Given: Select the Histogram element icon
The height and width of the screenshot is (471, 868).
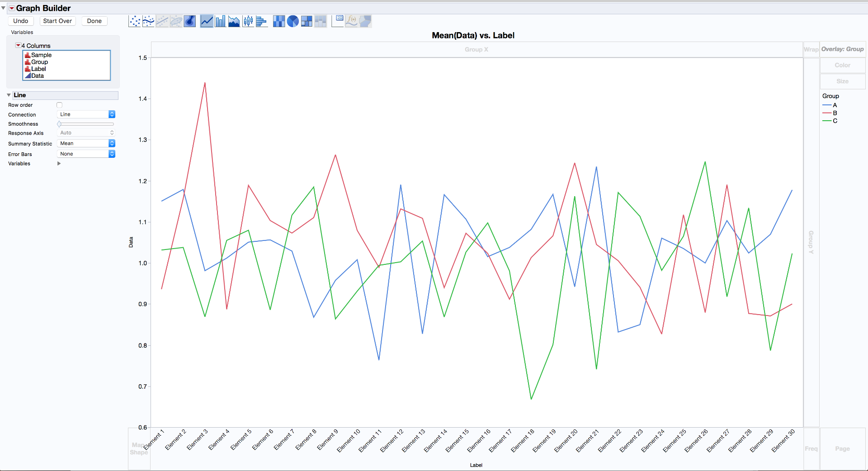Looking at the screenshot, I should [262, 21].
